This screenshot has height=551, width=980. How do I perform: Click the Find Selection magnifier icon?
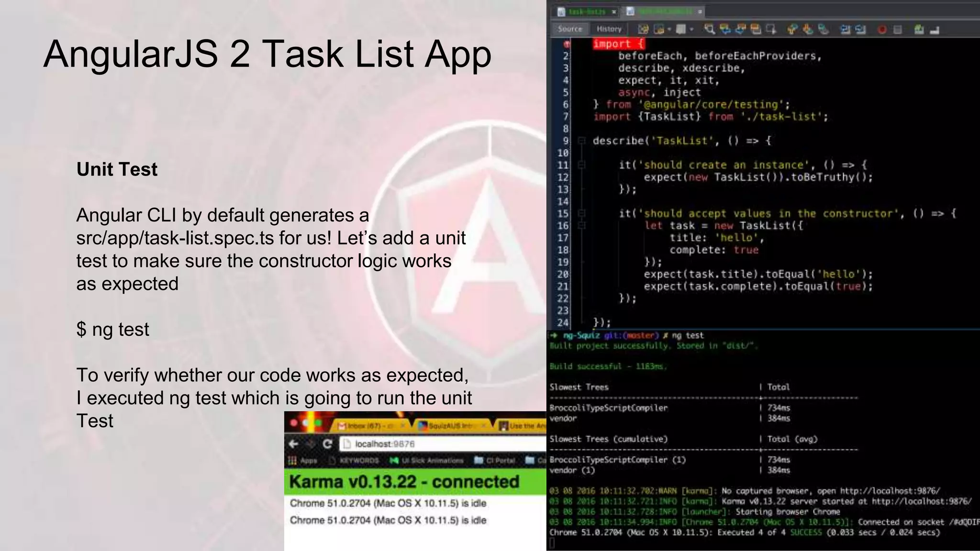click(710, 29)
